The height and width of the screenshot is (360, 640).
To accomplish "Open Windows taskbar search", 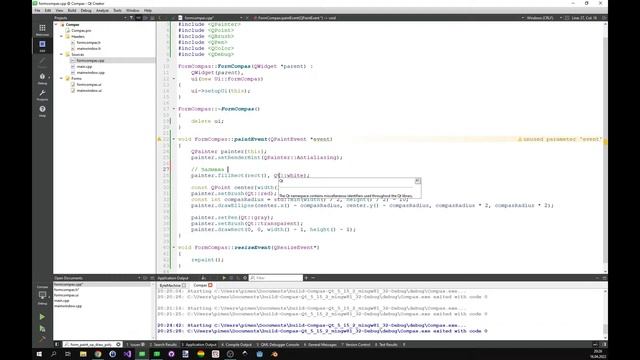I will 53,354.
